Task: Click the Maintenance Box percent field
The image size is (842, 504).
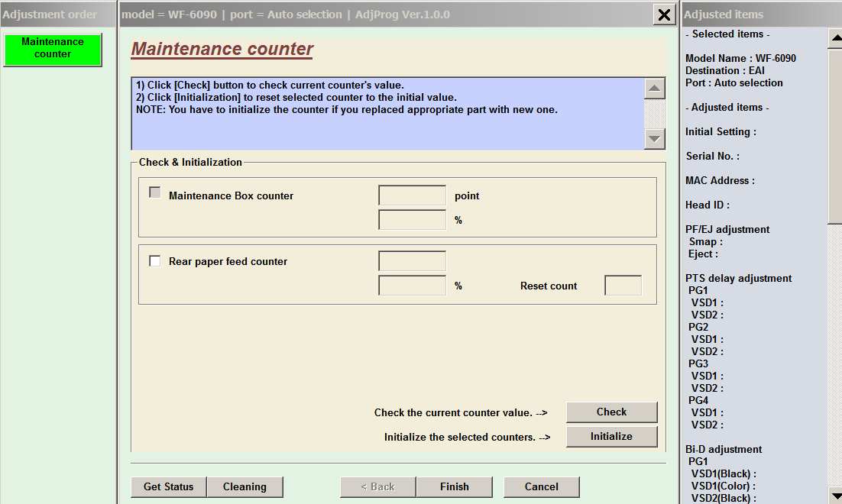Action: pyautogui.click(x=412, y=219)
